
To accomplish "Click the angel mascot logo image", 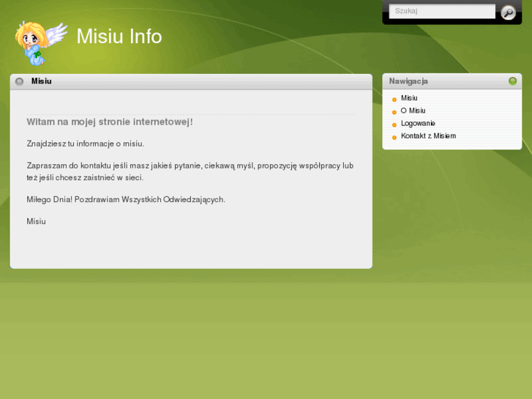I will pos(41,43).
